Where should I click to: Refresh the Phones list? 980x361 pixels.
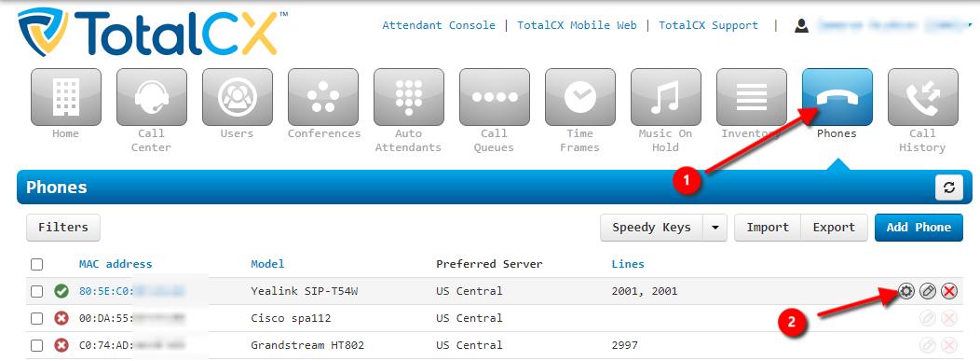(948, 187)
